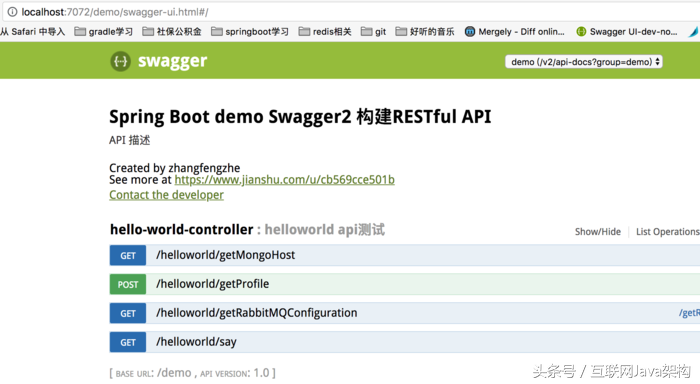
Task: Click GET badge for /helloworld/say
Action: click(x=128, y=342)
